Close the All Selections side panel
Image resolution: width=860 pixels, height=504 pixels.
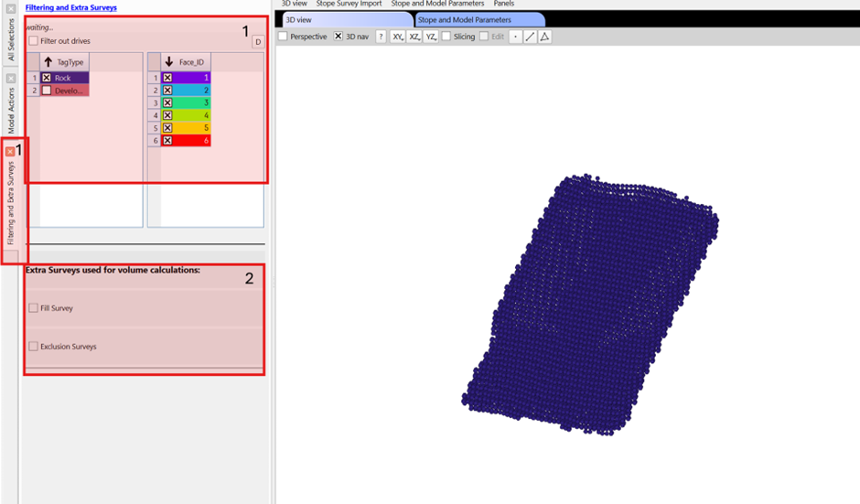tap(10, 5)
